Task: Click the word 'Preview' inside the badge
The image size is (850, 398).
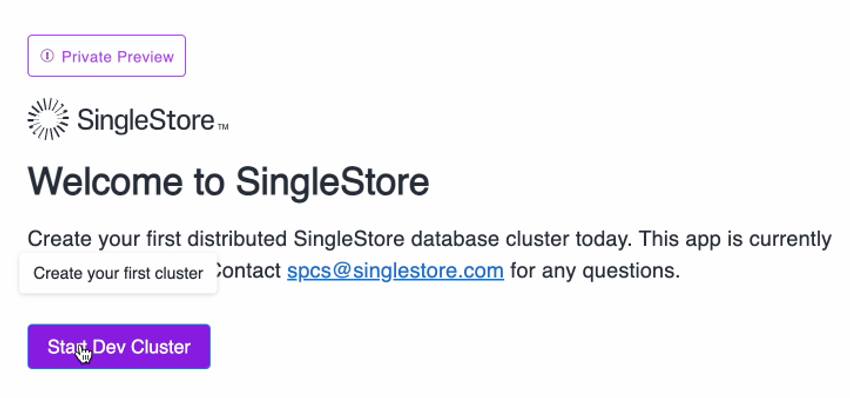Action: [146, 56]
